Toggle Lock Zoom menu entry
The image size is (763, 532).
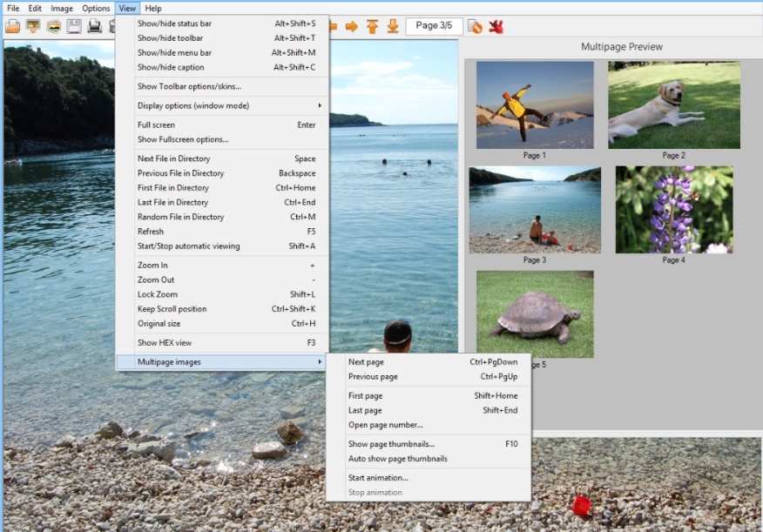(222, 294)
